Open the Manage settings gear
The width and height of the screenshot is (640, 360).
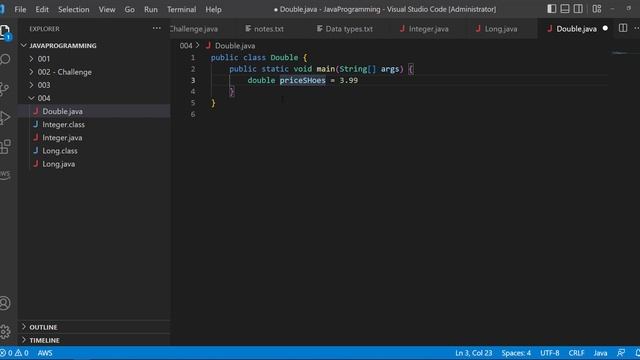(5, 331)
